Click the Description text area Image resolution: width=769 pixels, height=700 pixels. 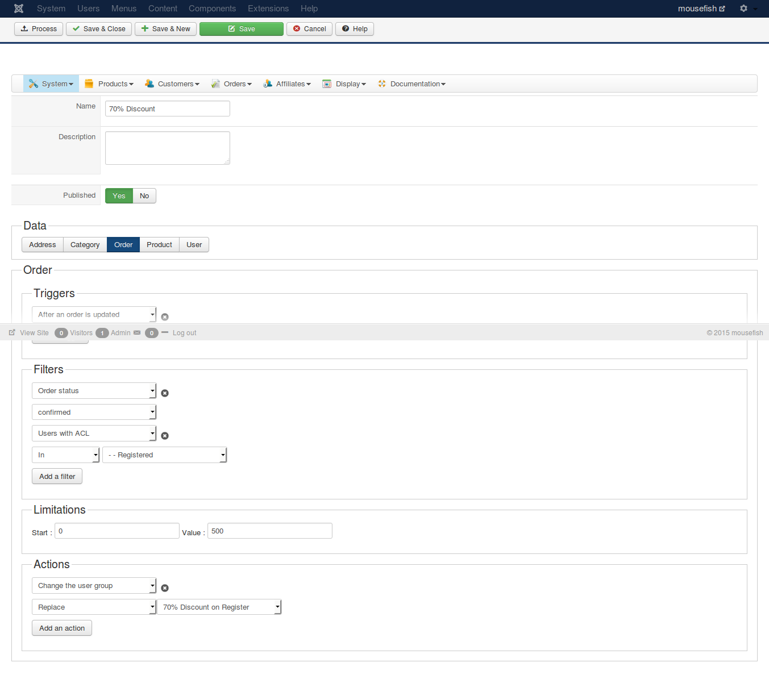[x=168, y=148]
